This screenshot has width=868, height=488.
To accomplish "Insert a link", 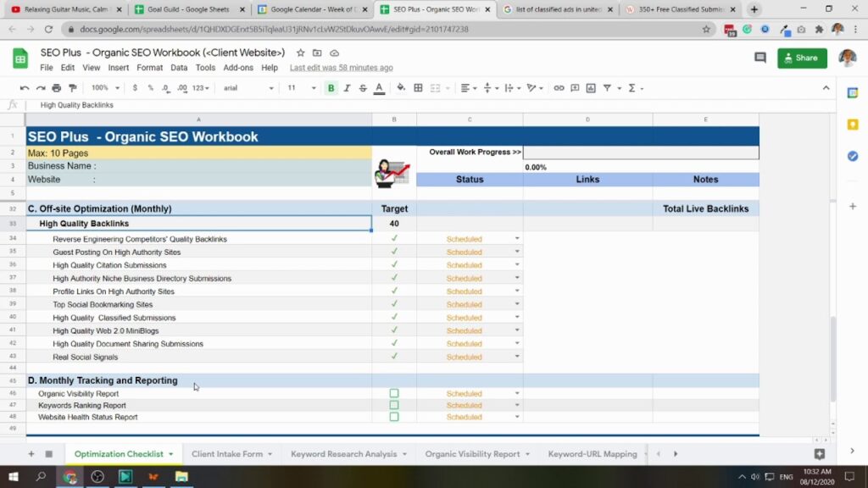I will (x=559, y=88).
